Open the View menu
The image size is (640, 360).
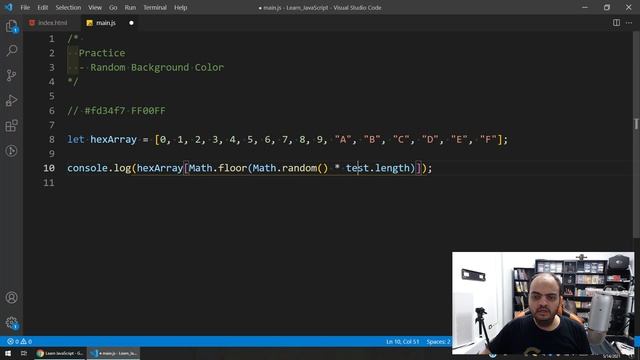[x=95, y=7]
